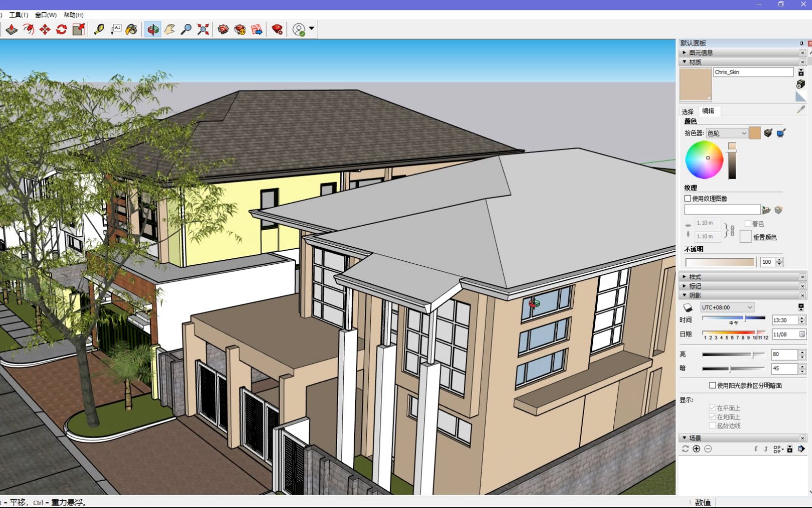Image resolution: width=812 pixels, height=508 pixels.
Task: Select the Tape Measure tool
Action: pos(100,30)
